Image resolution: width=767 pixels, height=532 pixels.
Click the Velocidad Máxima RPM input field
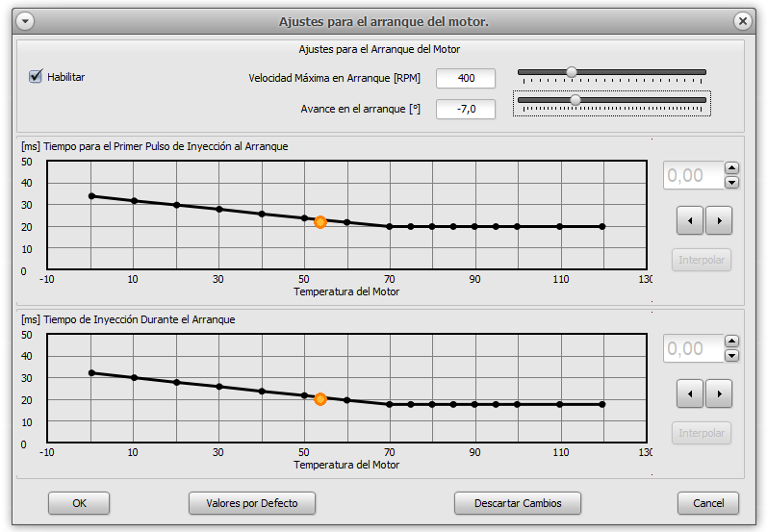(x=466, y=78)
